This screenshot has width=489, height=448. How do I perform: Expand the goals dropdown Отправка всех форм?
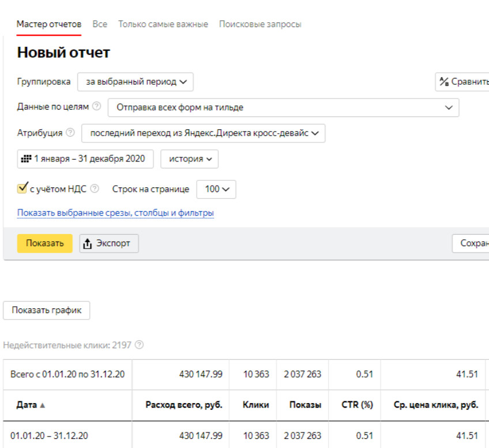click(x=284, y=107)
